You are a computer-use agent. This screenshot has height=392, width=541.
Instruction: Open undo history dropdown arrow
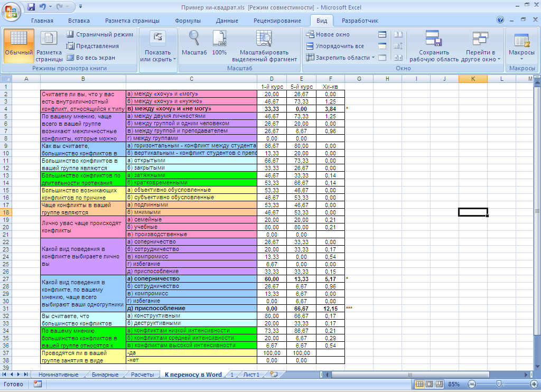coord(50,6)
